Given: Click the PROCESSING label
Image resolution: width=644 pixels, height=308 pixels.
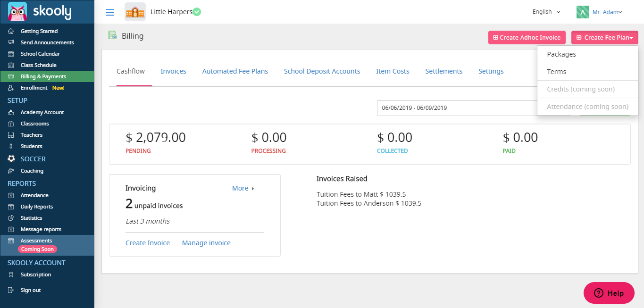Looking at the screenshot, I should pyautogui.click(x=268, y=151).
